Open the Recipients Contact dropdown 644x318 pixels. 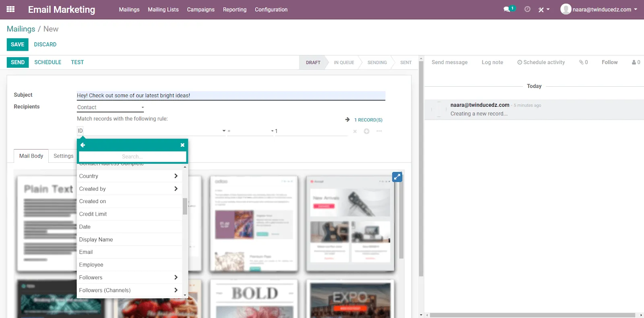pos(110,107)
